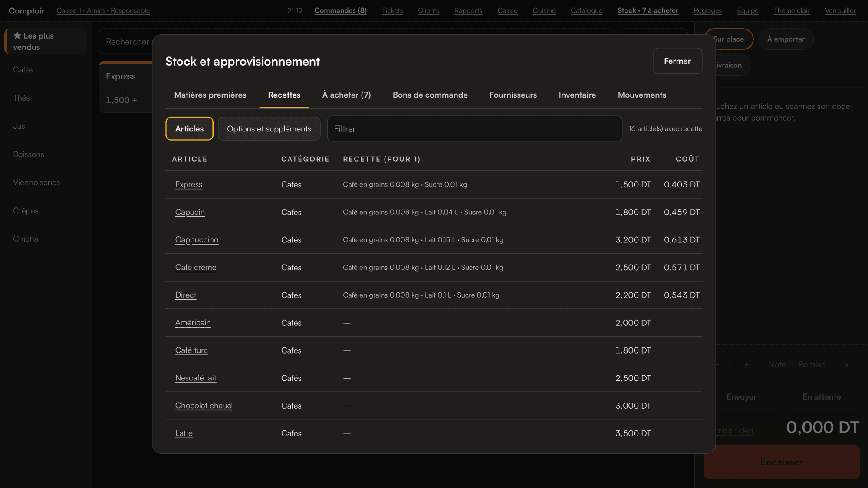Viewport: 868px width, 488px height.
Task: Open the Express recipe link
Action: [189, 184]
